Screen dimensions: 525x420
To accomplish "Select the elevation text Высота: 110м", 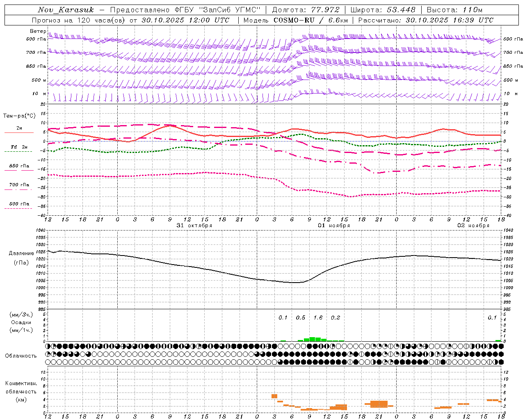I will 454,10.
